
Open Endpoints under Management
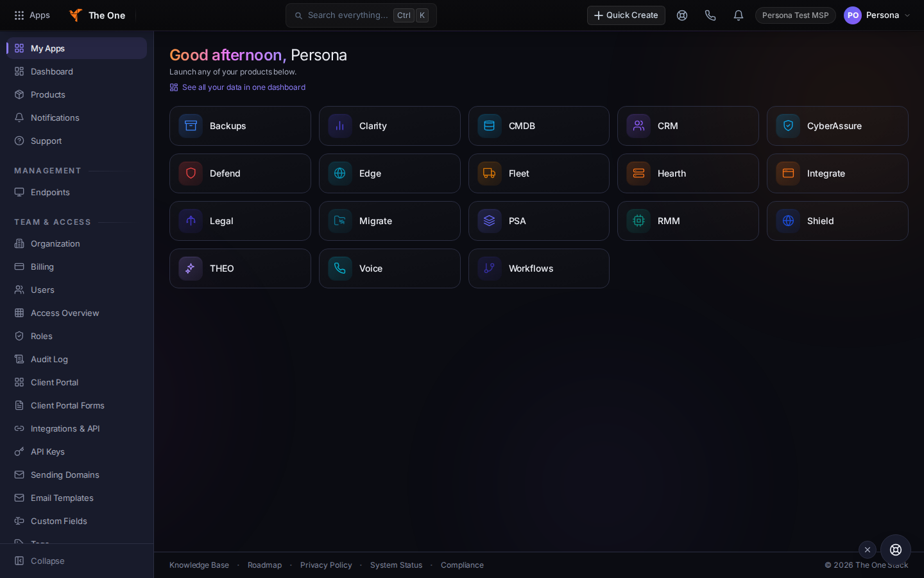pyautogui.click(x=77, y=192)
